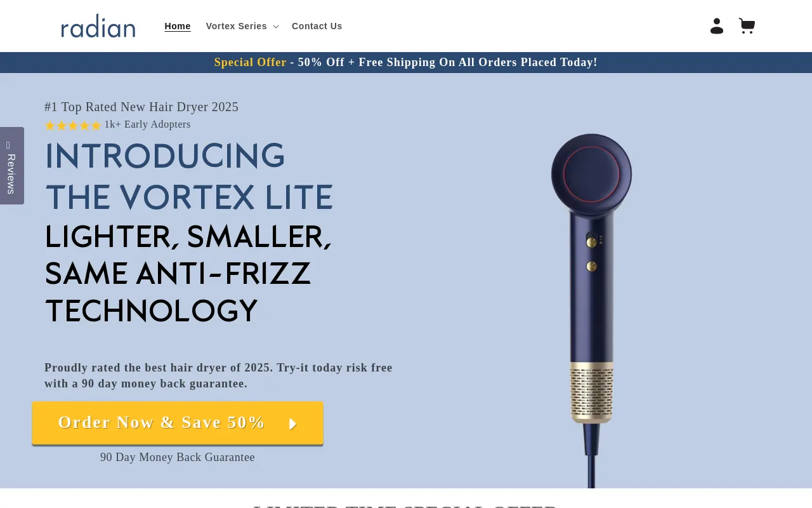Click the Proudly rated best hair dryer paragraph
This screenshot has width=812, height=508.
tap(218, 375)
